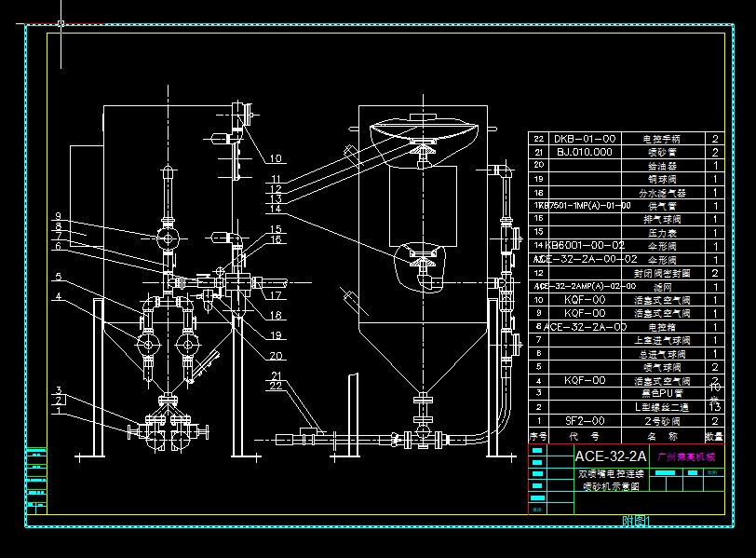Image resolution: width=756 pixels, height=558 pixels.
Task: Click the 上室进气球阀 name cell
Action: click(x=662, y=341)
